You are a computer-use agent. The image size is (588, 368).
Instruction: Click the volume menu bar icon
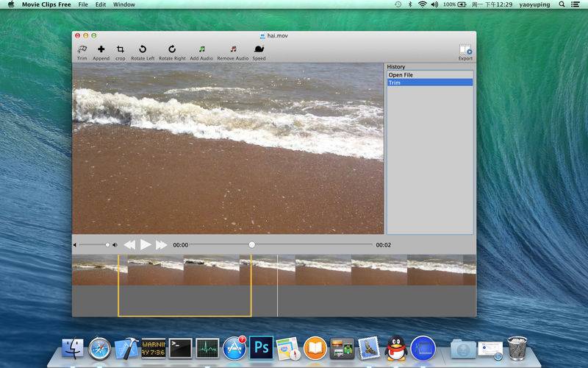pos(434,4)
